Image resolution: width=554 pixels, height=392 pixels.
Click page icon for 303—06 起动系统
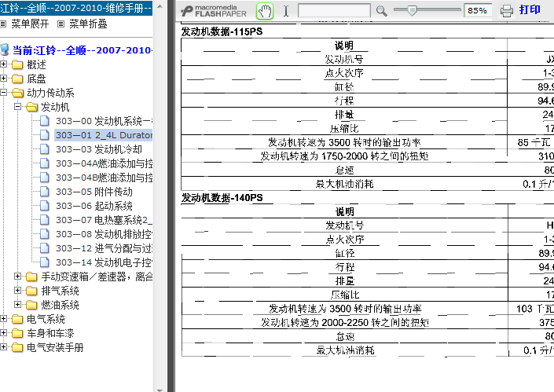(x=45, y=206)
